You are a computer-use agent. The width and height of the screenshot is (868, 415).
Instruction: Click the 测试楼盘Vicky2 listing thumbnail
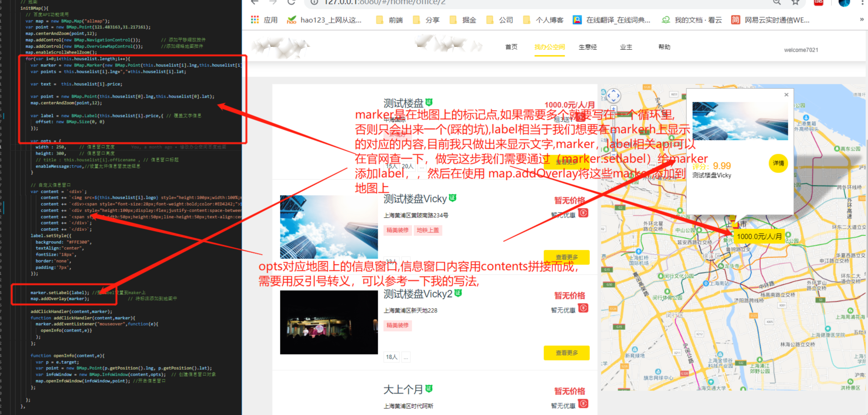[329, 322]
